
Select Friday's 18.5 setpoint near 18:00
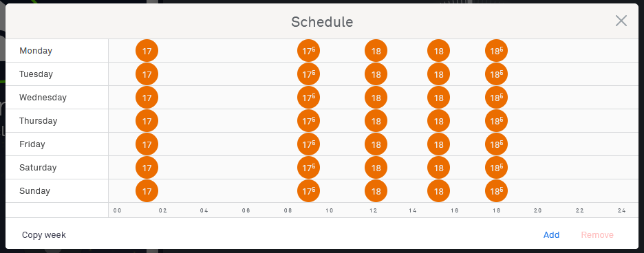click(x=497, y=144)
